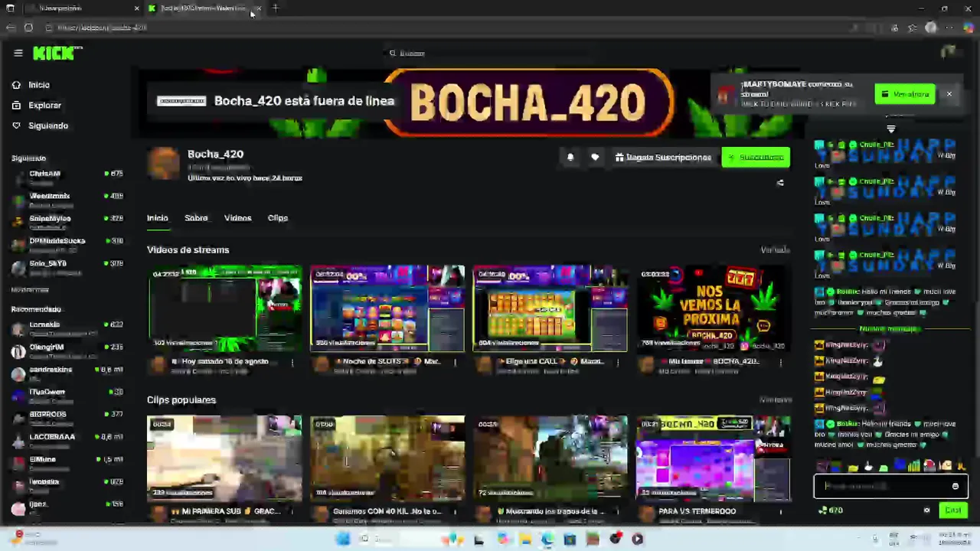Open Microsoft Edge from the taskbar
Screen dimensions: 980x551
[547, 539]
